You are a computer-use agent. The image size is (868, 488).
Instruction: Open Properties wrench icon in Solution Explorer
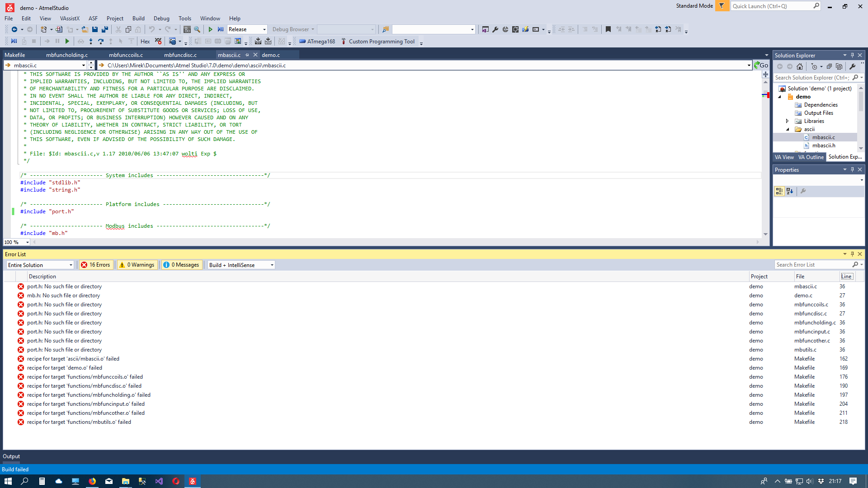tap(853, 66)
